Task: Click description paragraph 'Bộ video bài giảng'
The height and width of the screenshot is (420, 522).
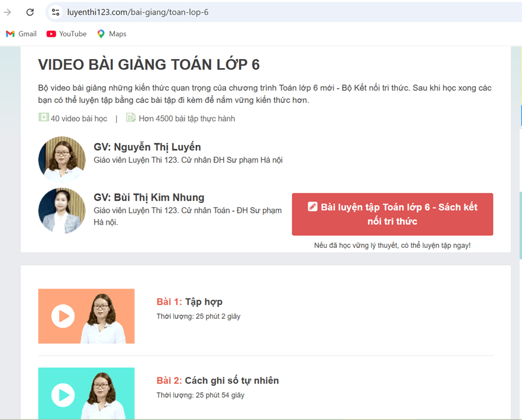Action: (x=265, y=94)
